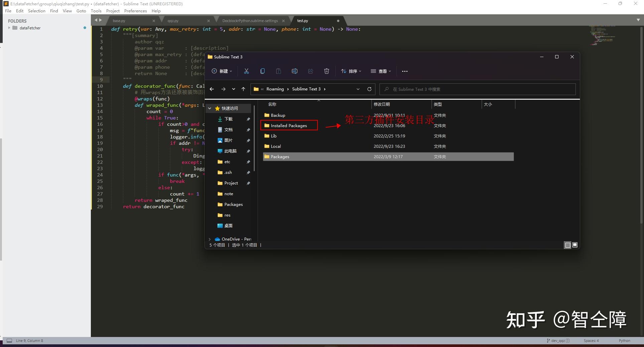644x347 pixels.
Task: Go back with Explorer's left arrow
Action: [x=212, y=89]
